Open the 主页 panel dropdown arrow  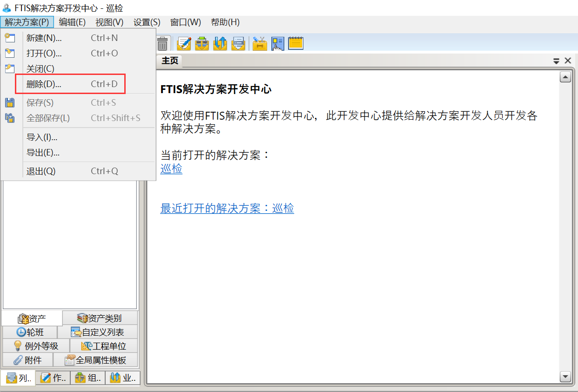pyautogui.click(x=556, y=61)
